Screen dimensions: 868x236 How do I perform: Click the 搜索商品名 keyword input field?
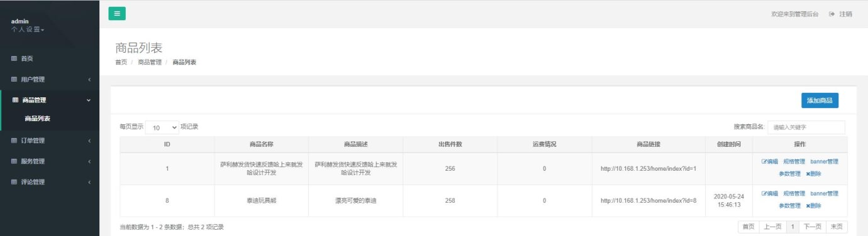point(806,127)
